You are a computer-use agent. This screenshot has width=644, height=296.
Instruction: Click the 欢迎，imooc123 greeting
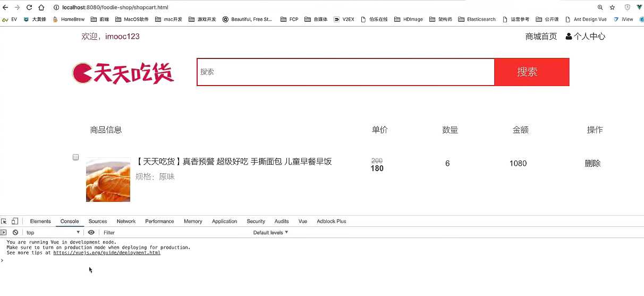[x=111, y=36]
